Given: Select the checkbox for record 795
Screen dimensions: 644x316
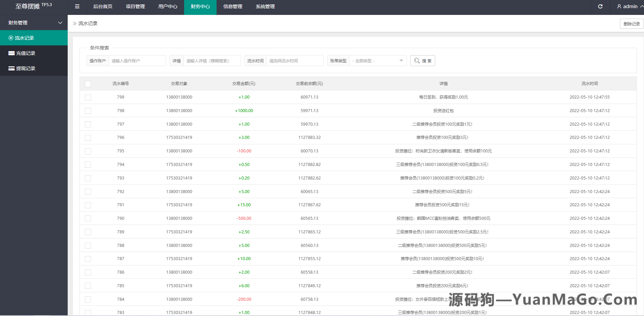Looking at the screenshot, I should 88,151.
